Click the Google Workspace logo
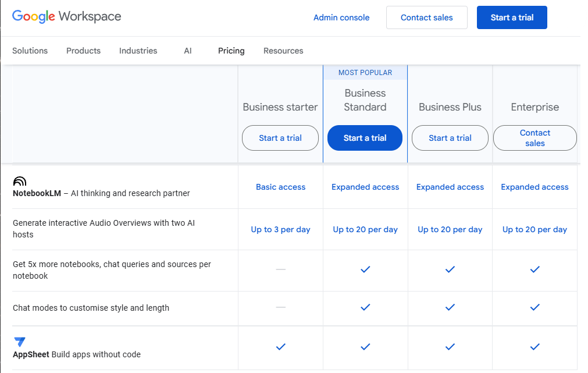This screenshot has width=588, height=373. coord(66,17)
